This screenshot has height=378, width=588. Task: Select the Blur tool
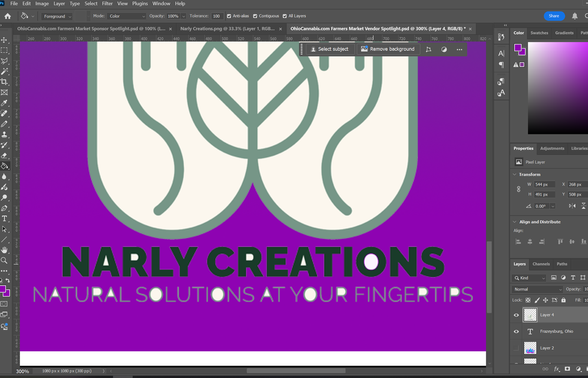click(x=5, y=176)
